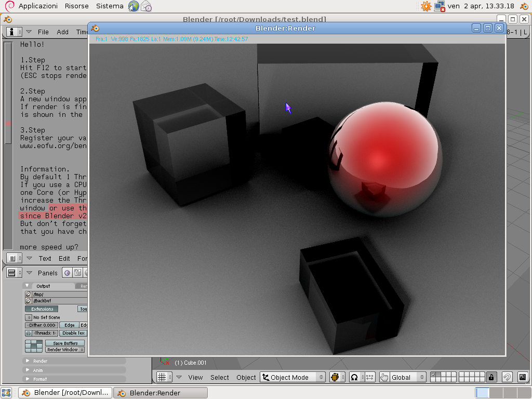Screen dimensions: 532x399
Task: Open the Add menu in Blender
Action: [x=62, y=32]
